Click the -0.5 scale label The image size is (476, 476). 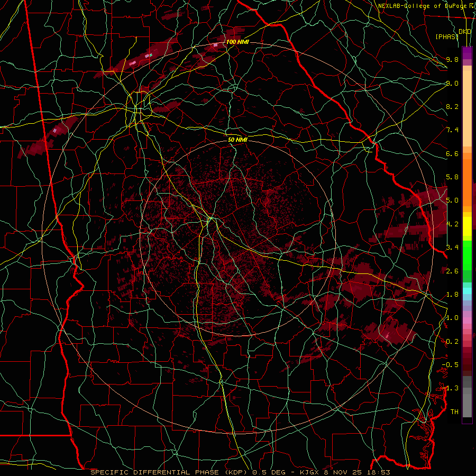click(x=450, y=365)
